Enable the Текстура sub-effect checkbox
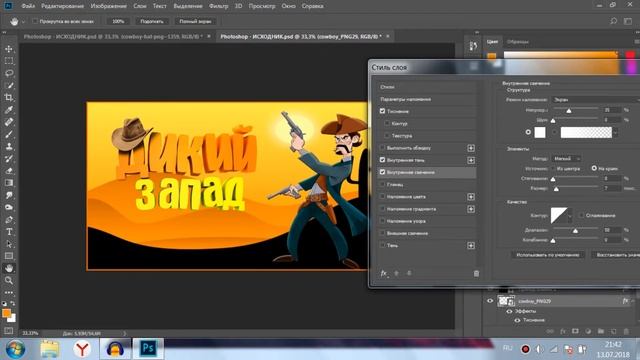The width and height of the screenshot is (640, 360). point(387,136)
